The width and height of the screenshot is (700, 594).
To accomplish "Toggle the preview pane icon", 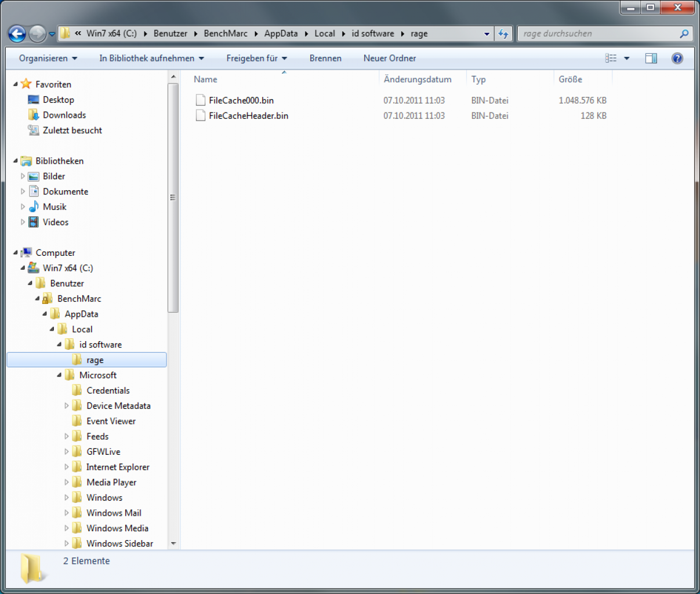I will [x=651, y=58].
